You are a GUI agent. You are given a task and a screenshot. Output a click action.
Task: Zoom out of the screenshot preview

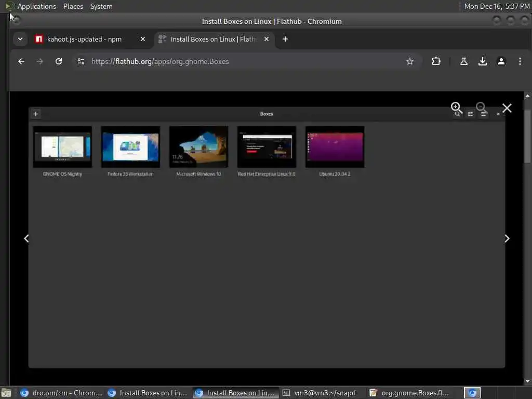pyautogui.click(x=482, y=107)
